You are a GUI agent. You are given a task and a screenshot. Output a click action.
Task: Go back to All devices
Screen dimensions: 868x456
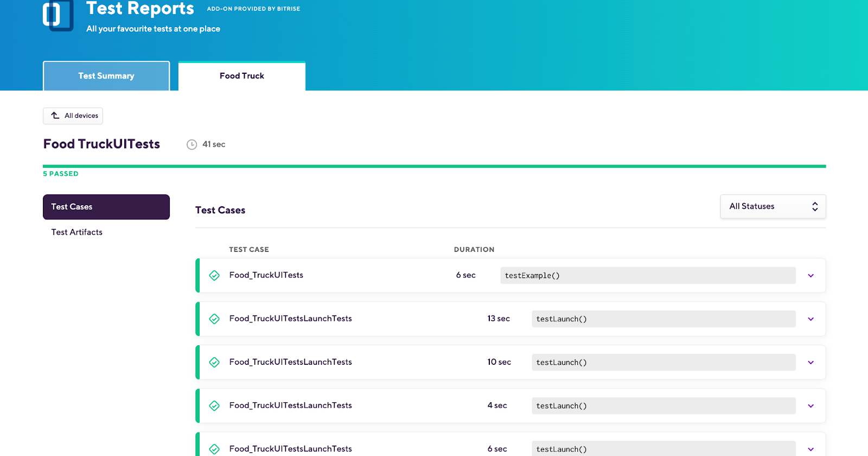coord(73,116)
